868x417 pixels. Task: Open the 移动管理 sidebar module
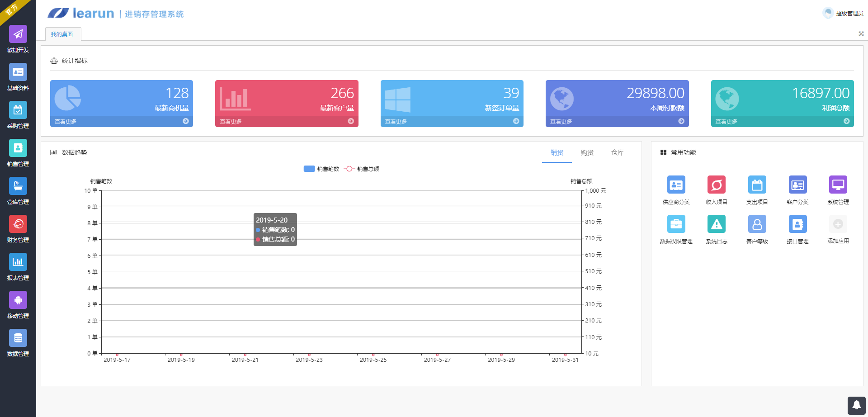point(18,305)
